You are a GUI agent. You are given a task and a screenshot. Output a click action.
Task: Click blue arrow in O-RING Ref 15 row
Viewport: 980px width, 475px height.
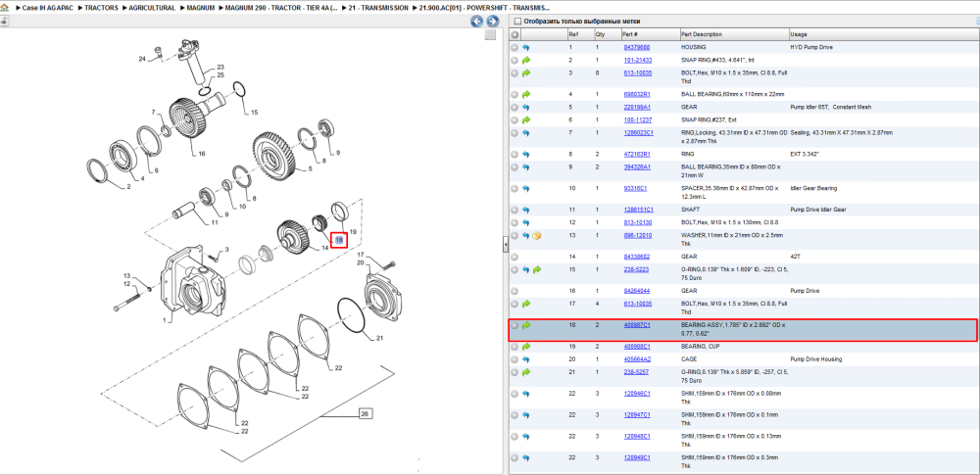tap(525, 269)
